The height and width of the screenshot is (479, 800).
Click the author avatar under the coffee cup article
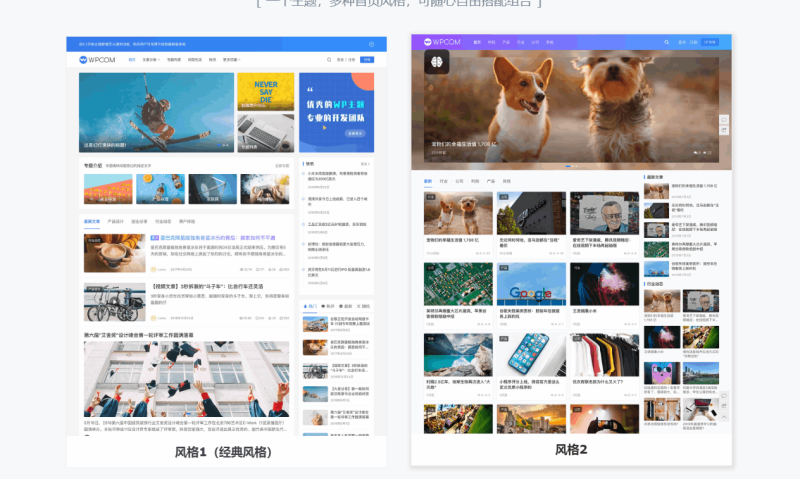154,269
